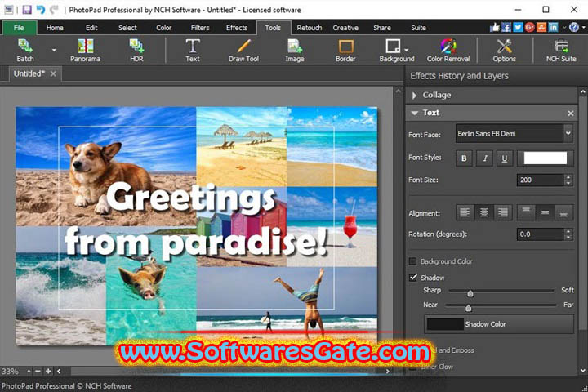
Task: Switch to the Effects tab
Action: [x=237, y=28]
